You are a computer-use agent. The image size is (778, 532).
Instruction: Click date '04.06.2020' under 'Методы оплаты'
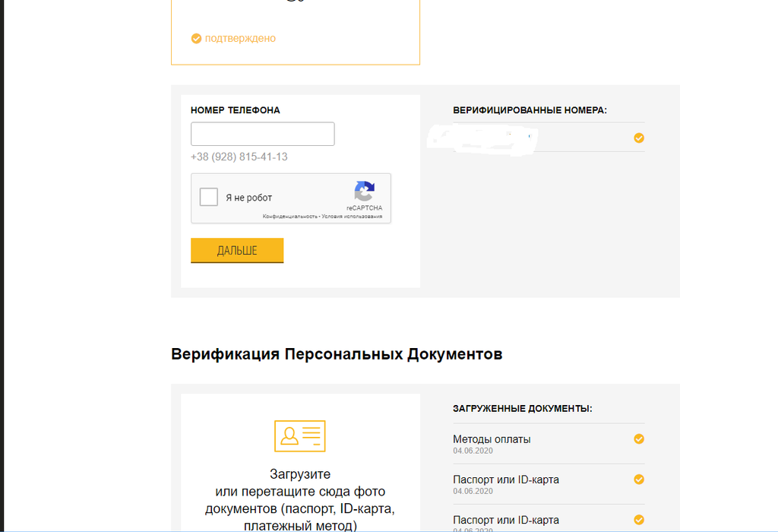click(x=473, y=451)
